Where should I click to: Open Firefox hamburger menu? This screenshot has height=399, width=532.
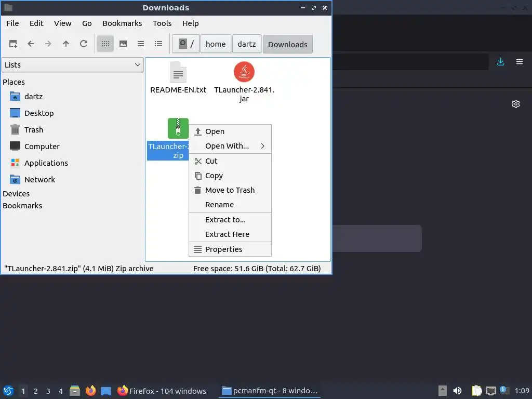point(520,62)
